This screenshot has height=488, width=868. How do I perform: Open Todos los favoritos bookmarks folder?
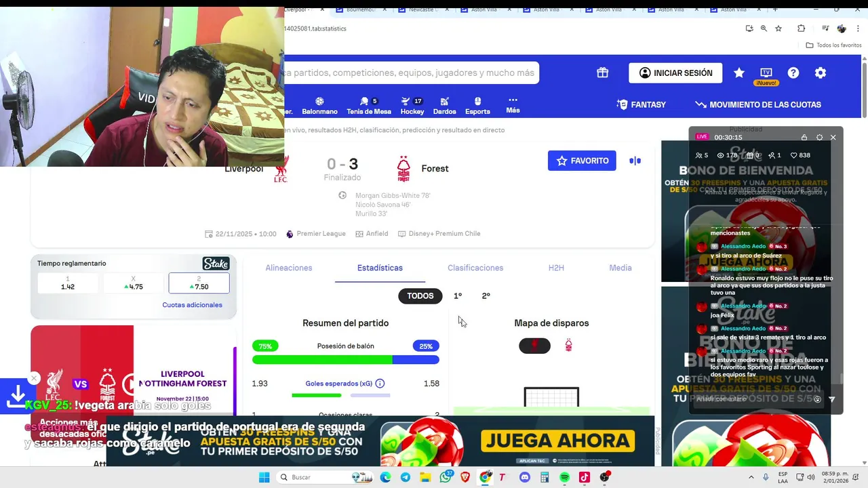pos(833,45)
